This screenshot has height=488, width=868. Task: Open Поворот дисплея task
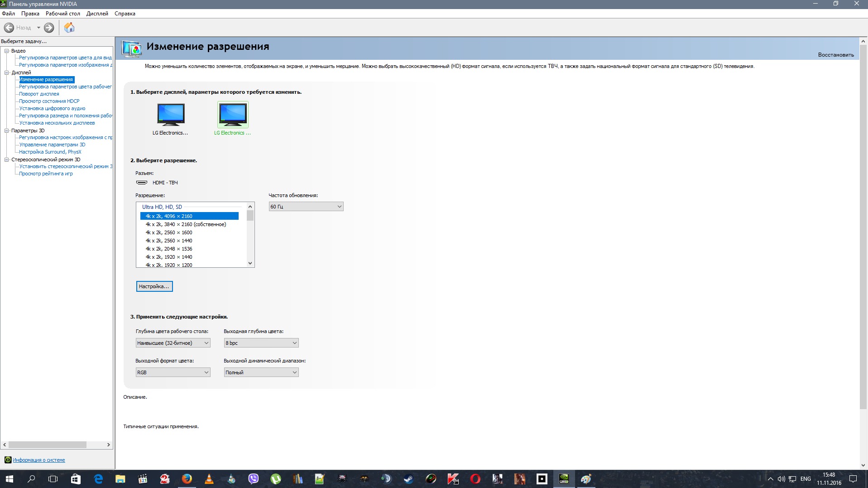tap(39, 94)
